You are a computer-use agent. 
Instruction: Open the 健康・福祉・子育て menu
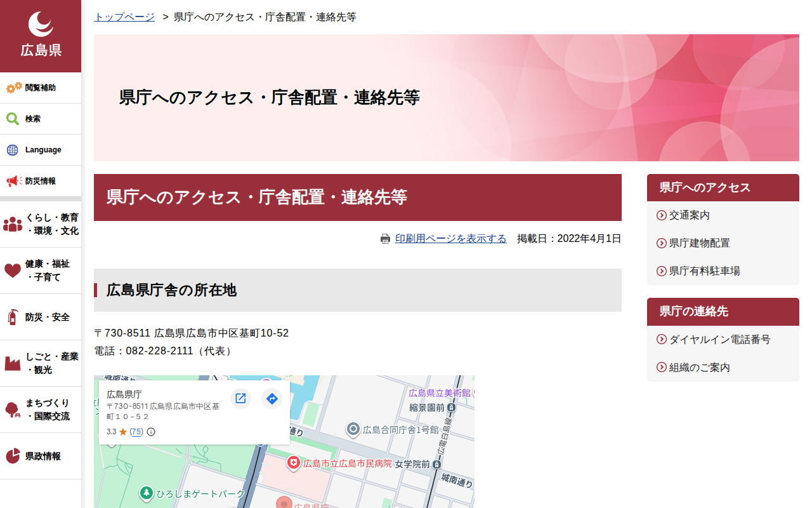(41, 271)
